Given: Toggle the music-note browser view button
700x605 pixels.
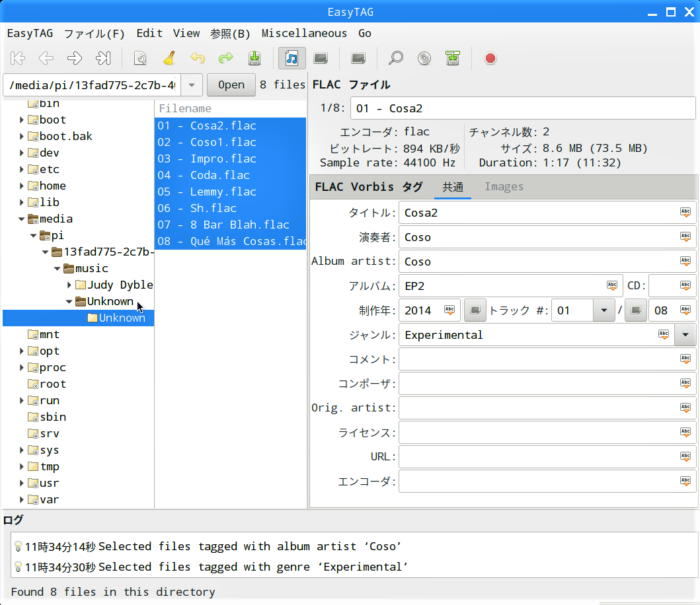Looking at the screenshot, I should [x=292, y=58].
